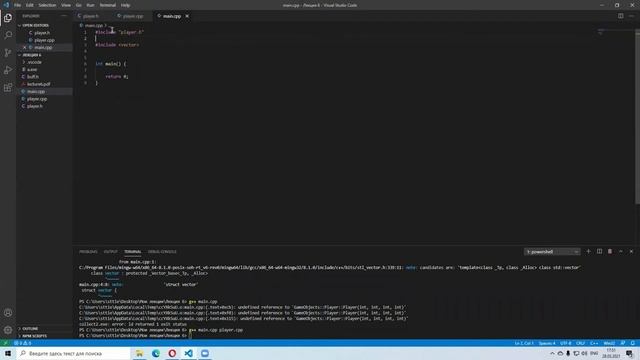Open the Selection menu
This screenshot has width=640, height=360.
pos(47,5)
